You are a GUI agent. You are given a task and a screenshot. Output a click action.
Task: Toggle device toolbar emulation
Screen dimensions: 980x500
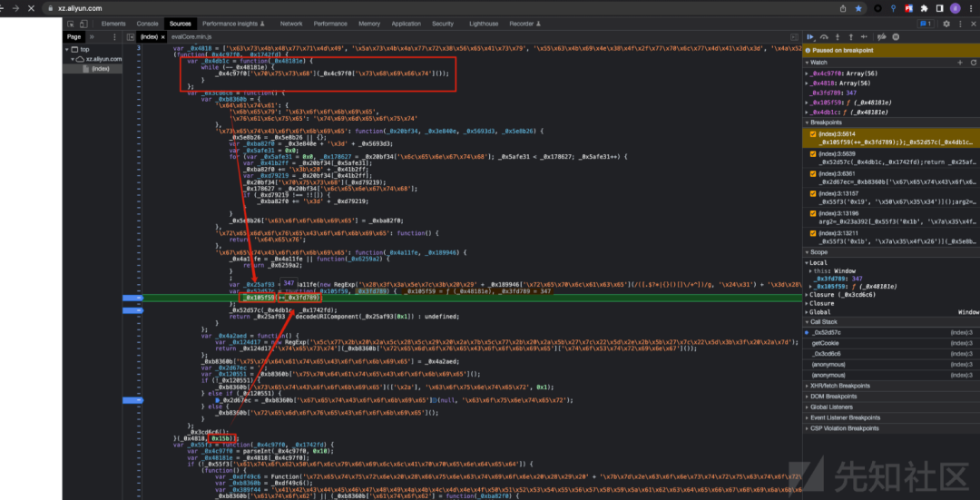click(x=83, y=24)
